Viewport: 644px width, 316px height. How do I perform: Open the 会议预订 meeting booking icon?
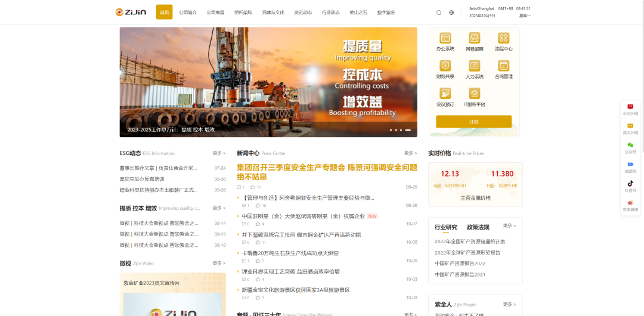point(445,94)
